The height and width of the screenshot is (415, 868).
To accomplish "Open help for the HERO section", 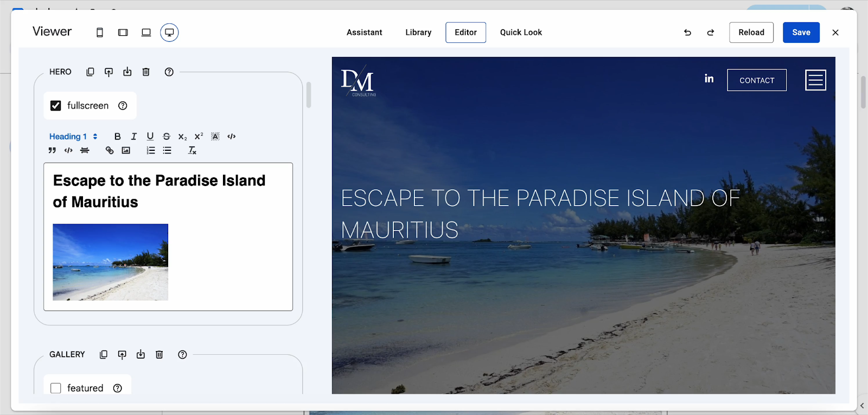I will 169,72.
